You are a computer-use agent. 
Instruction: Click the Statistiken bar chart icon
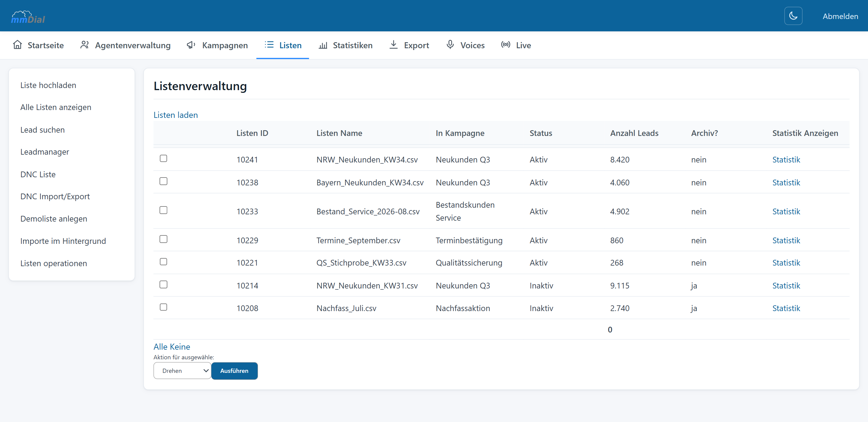pyautogui.click(x=322, y=45)
